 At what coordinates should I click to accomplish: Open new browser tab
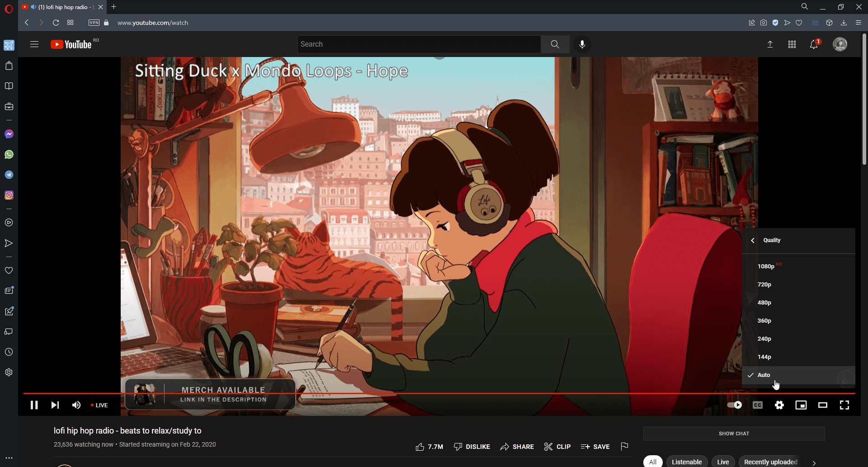click(114, 7)
